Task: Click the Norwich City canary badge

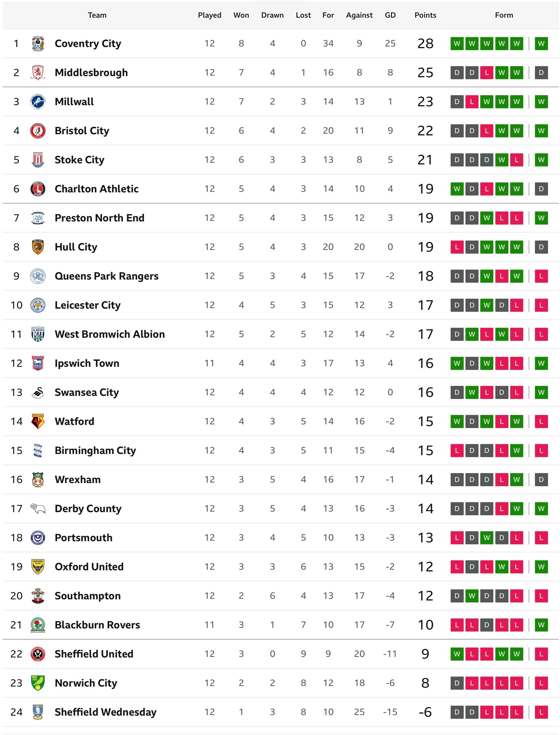Action: tap(38, 683)
